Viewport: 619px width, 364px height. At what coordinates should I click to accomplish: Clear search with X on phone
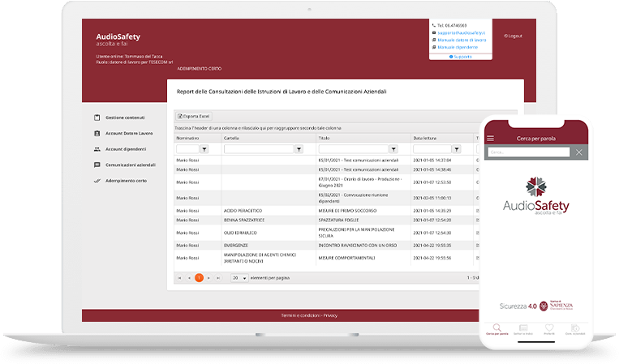pos(578,152)
